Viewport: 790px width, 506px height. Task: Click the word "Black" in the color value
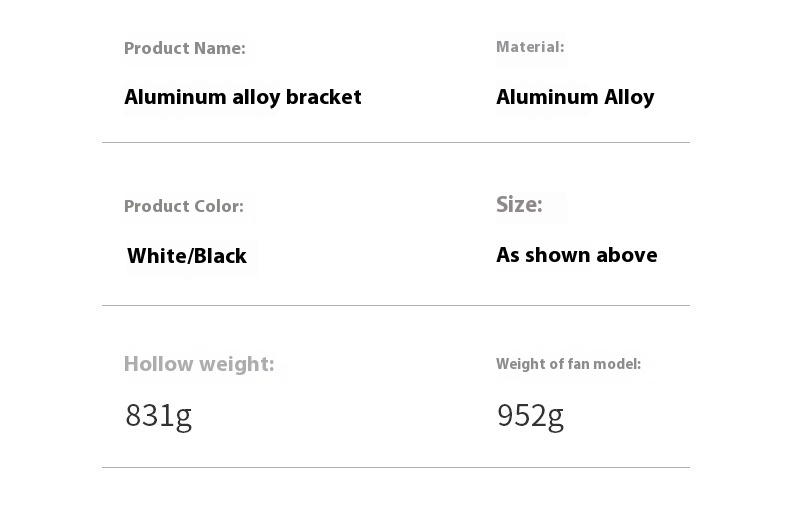point(221,256)
